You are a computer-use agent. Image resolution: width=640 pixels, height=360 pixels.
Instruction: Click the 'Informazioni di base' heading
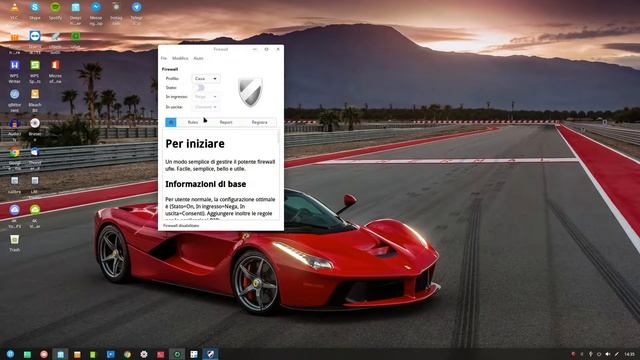pos(206,184)
